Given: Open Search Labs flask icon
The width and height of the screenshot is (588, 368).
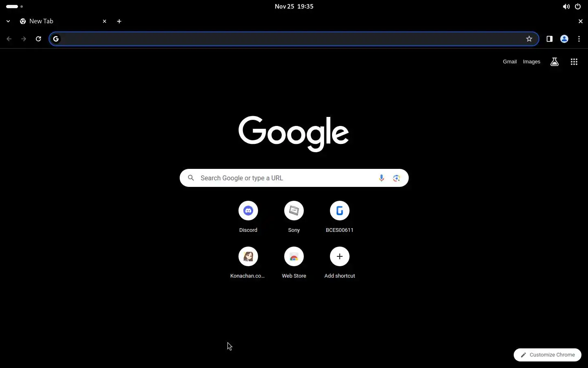Looking at the screenshot, I should (x=555, y=62).
